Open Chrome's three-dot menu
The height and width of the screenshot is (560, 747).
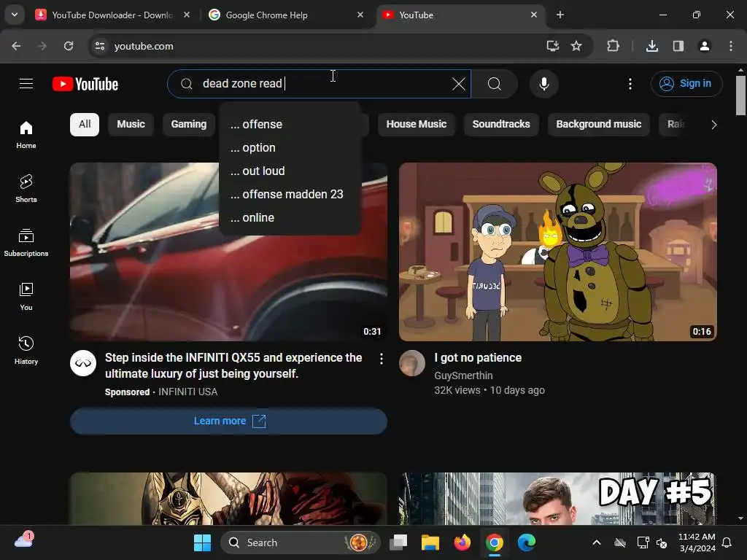[x=731, y=46]
